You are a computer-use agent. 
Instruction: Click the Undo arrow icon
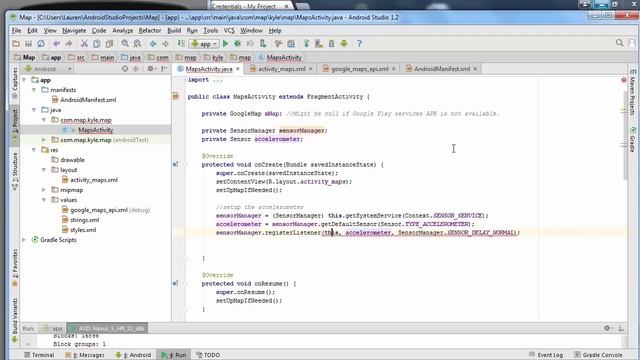coord(56,44)
